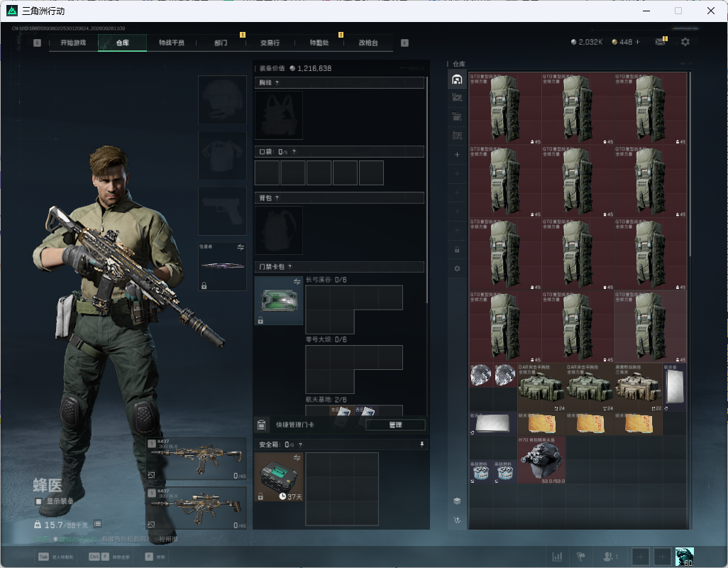Select the first IV expansion box with plus
The width and height of the screenshot is (728, 568).
tap(457, 97)
